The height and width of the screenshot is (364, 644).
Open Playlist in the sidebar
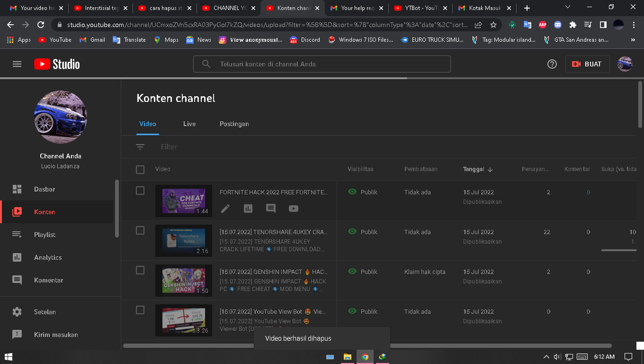pos(56,235)
